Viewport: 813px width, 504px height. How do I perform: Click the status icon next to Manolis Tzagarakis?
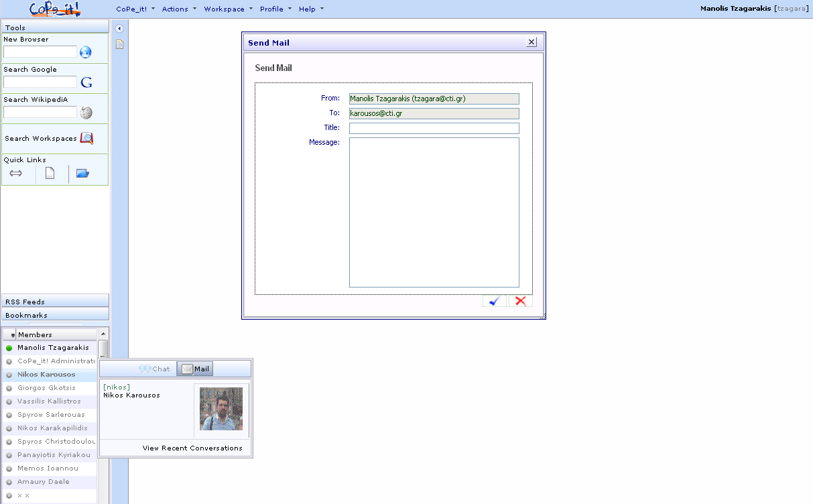(9, 348)
